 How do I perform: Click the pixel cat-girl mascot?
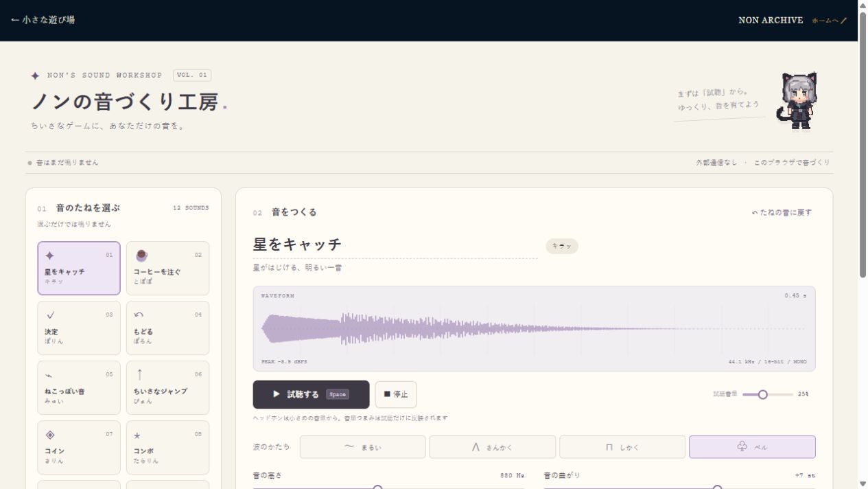796,101
